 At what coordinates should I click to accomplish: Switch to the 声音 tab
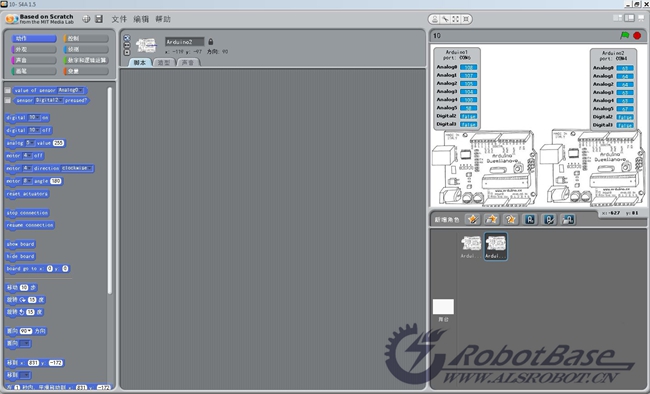tap(188, 63)
